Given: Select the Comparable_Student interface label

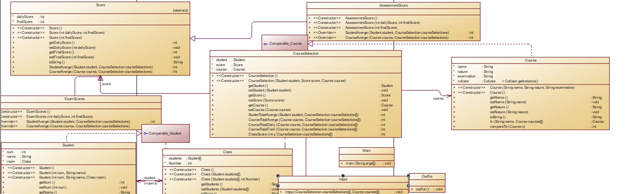Looking at the screenshot, I should tap(165, 133).
